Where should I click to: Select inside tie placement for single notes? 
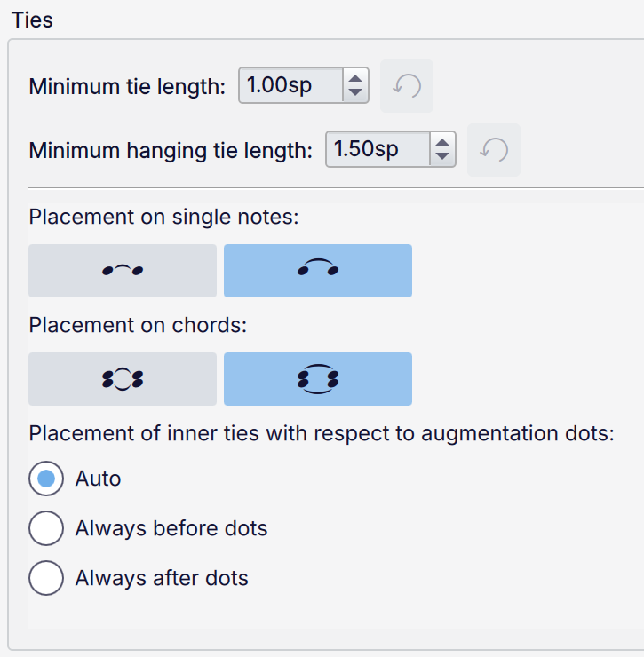(x=123, y=271)
